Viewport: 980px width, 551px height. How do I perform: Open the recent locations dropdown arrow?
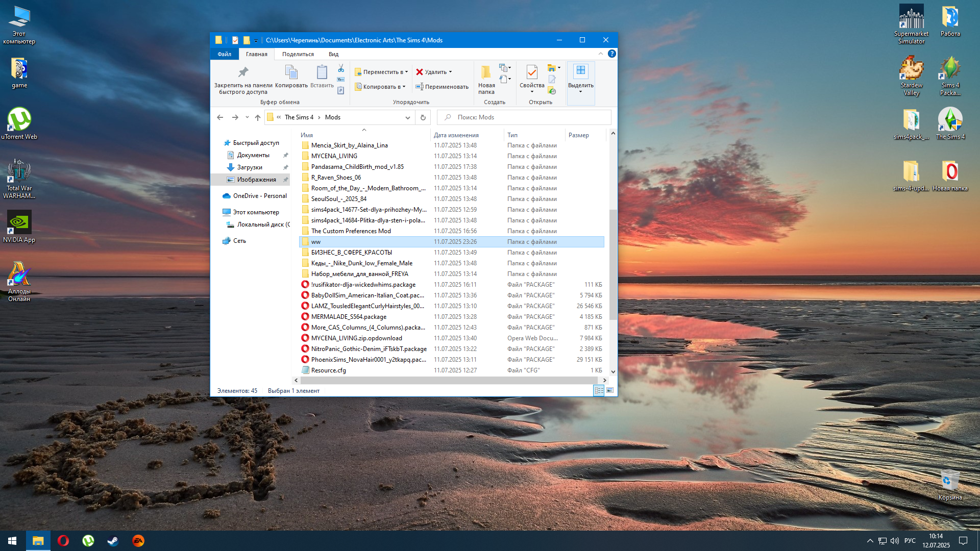(x=247, y=117)
